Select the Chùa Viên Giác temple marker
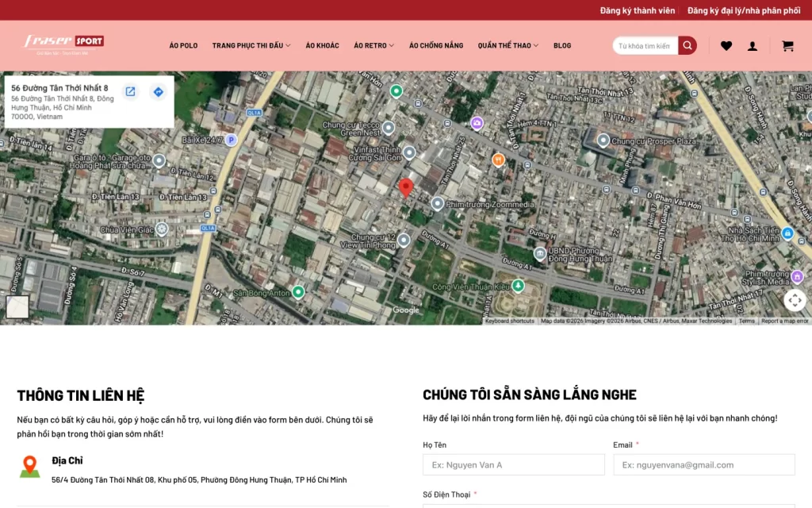812x508 pixels. tap(162, 229)
